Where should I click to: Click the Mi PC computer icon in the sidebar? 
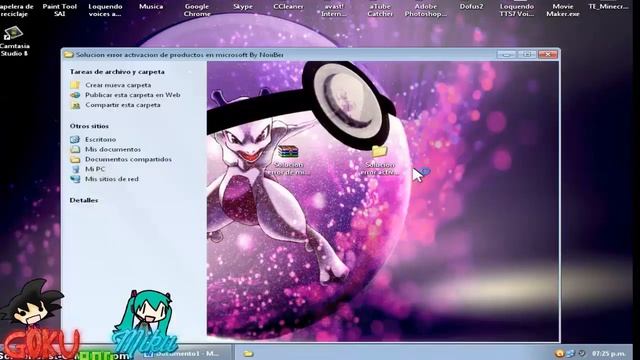click(75, 169)
